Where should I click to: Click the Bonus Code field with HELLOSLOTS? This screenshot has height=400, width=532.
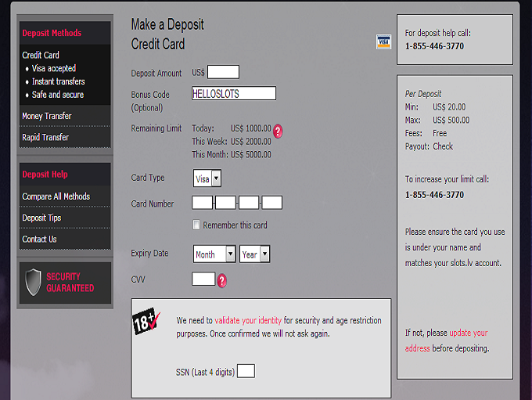234,93
